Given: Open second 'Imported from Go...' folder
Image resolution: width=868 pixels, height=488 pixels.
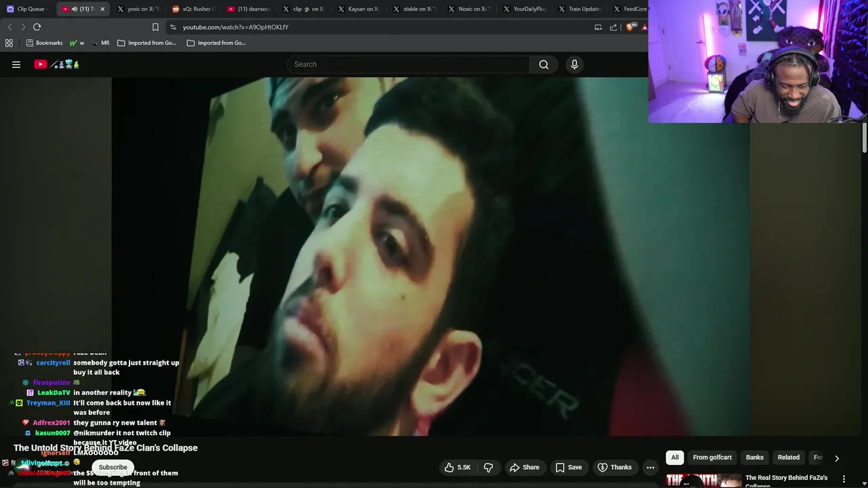Looking at the screenshot, I should click(x=216, y=43).
